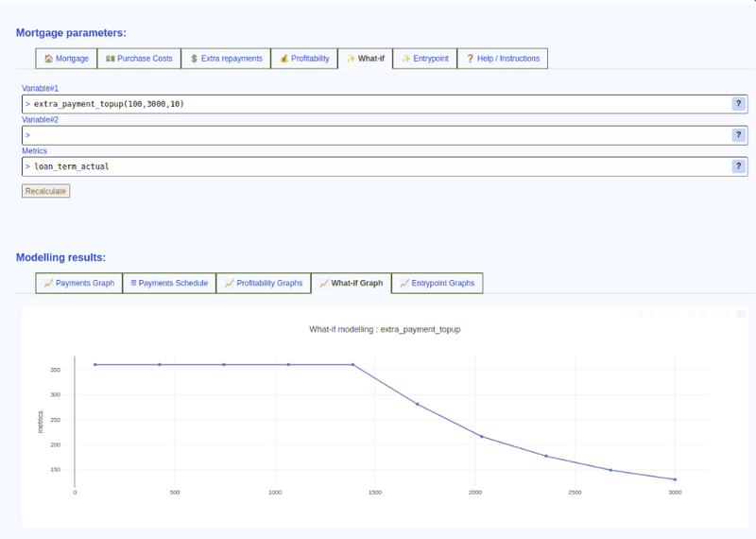Viewport: 756px width, 539px height.
Task: Click the y-axis tick label '300'
Action: [x=56, y=394]
